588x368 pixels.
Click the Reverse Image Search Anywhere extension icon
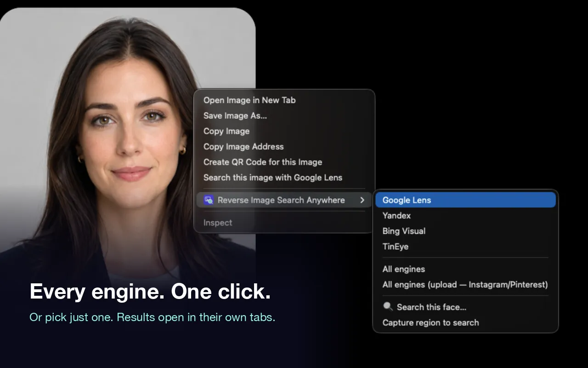(x=209, y=200)
